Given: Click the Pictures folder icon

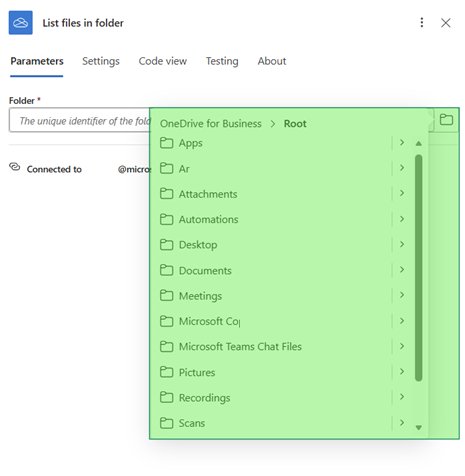Looking at the screenshot, I should click(166, 372).
